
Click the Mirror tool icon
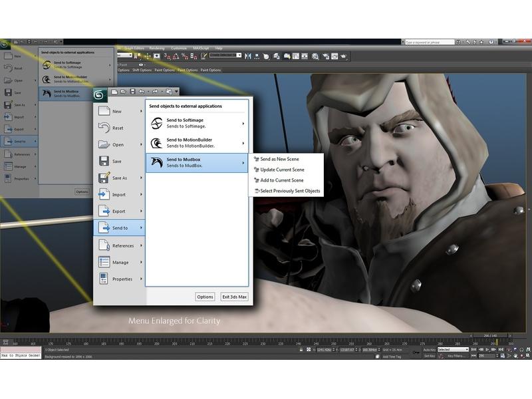coord(248,57)
